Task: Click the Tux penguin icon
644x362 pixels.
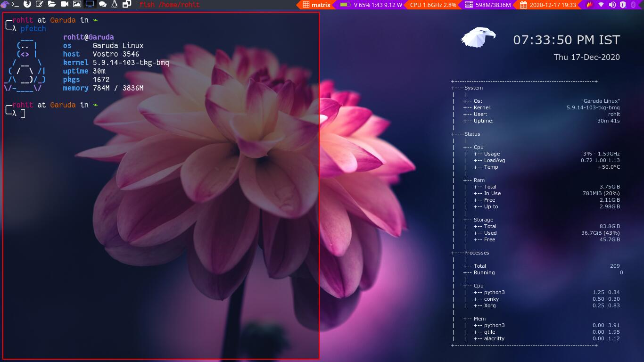Action: pyautogui.click(x=115, y=4)
